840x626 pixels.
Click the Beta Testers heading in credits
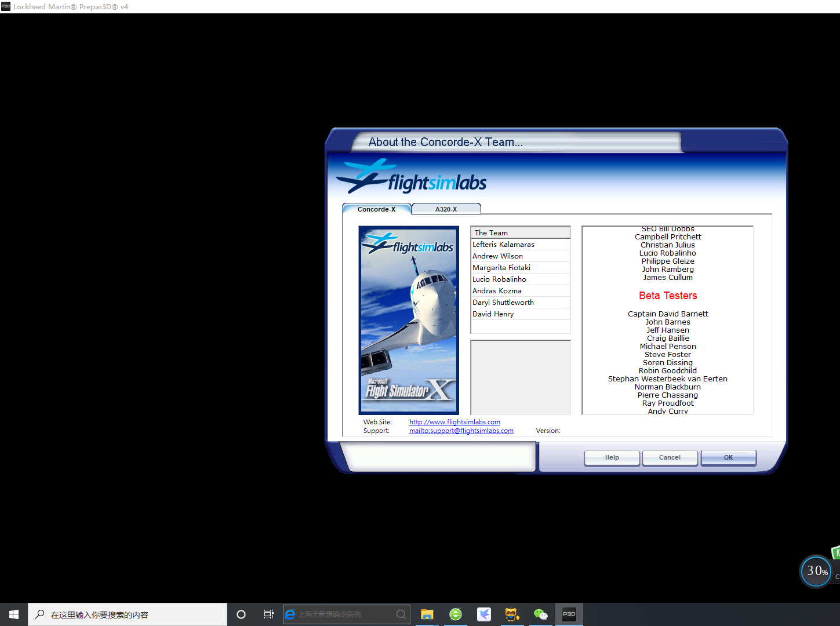[668, 296]
